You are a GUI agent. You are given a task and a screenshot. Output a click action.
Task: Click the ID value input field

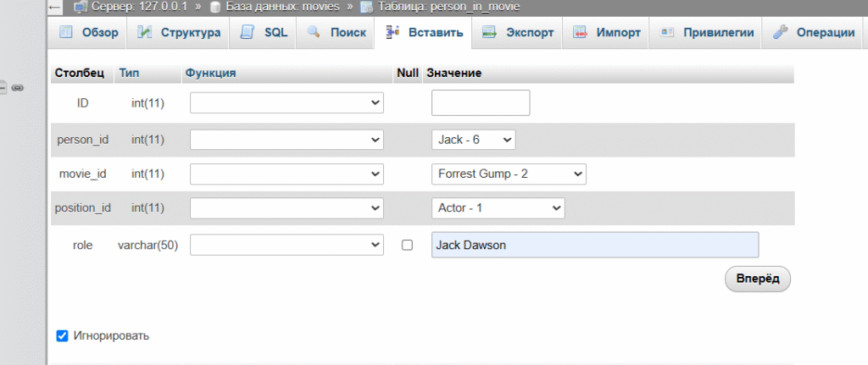click(x=481, y=102)
